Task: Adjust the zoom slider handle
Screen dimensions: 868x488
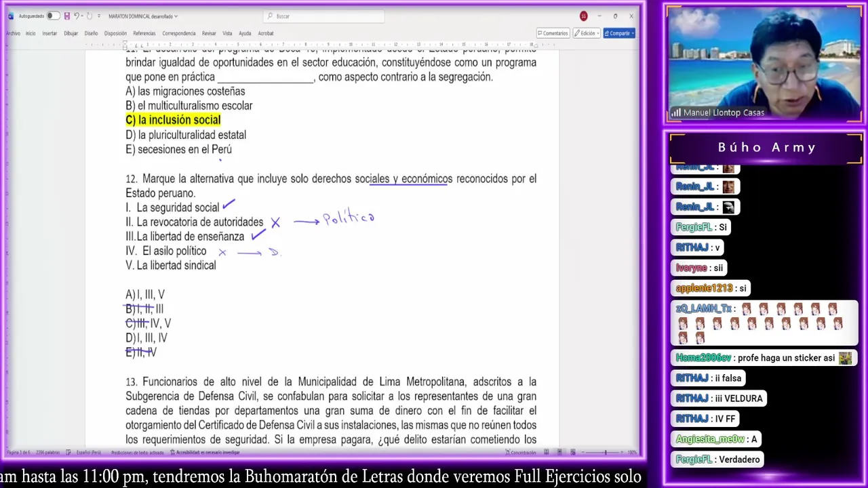Action: pos(606,452)
